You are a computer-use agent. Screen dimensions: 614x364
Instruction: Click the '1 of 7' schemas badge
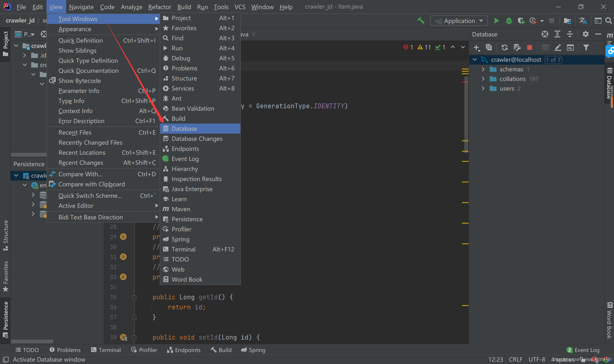[553, 60]
